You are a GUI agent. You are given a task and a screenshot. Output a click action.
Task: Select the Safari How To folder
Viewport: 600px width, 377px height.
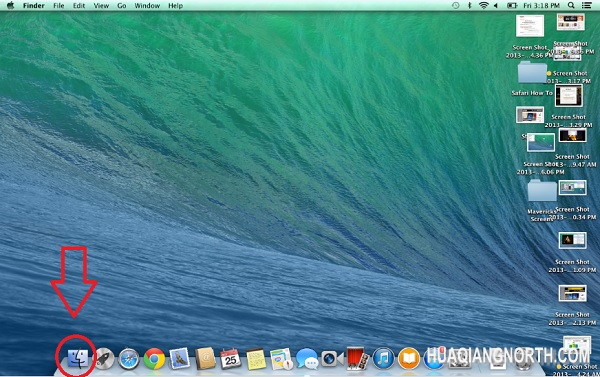pos(532,72)
